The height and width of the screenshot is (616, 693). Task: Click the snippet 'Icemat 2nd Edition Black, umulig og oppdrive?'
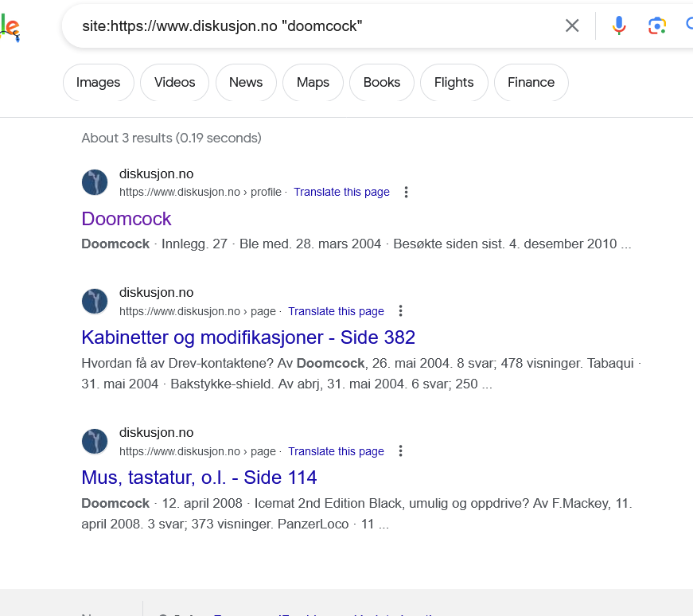(x=392, y=504)
